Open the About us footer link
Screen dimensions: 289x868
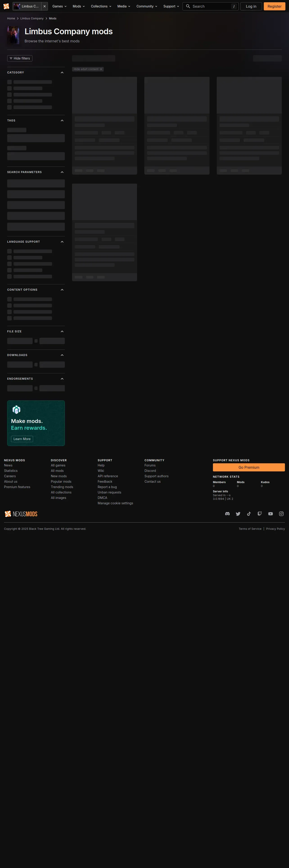coord(10,482)
